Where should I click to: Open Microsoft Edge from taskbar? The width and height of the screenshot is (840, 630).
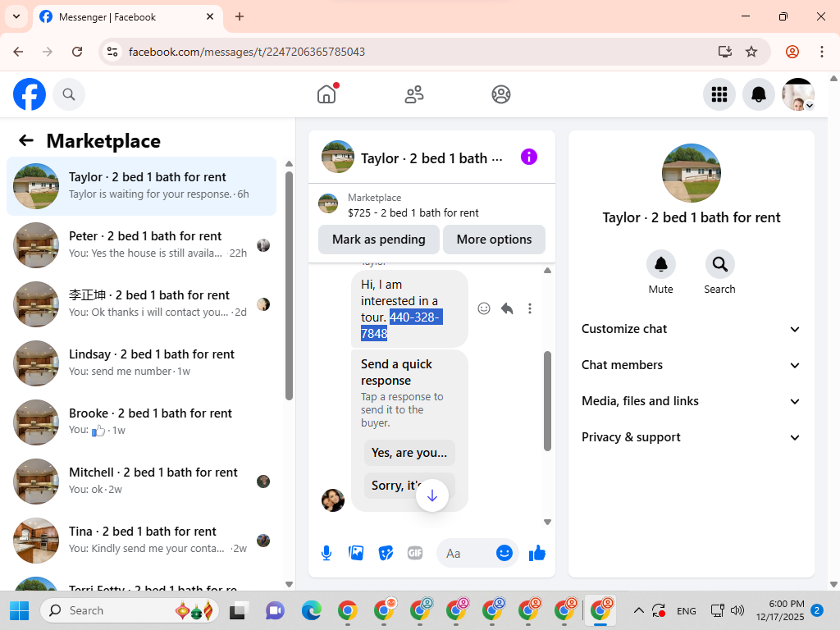[311, 610]
